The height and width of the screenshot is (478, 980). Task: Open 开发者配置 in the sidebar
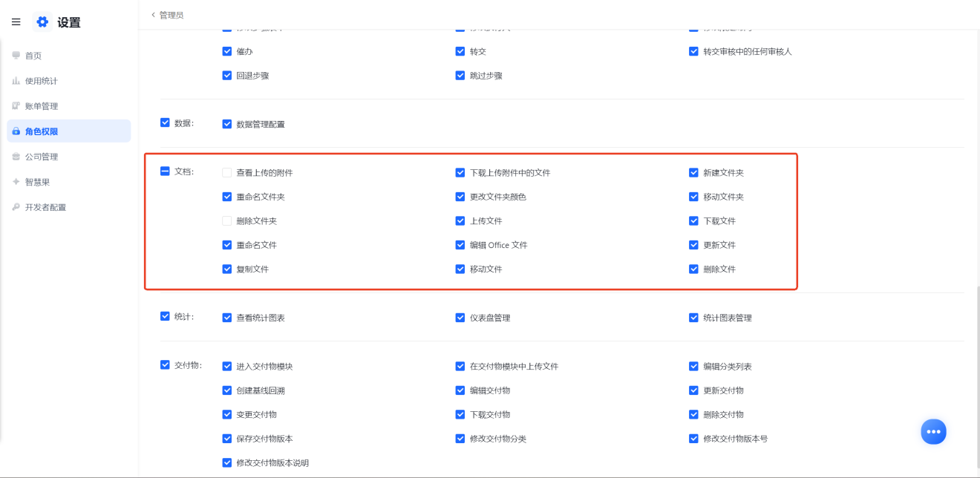(x=69, y=207)
